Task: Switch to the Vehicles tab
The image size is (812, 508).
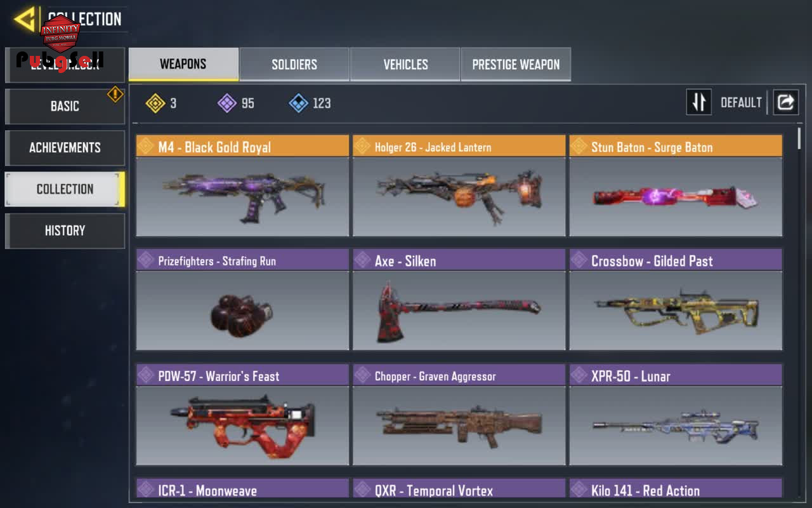Action: 405,64
